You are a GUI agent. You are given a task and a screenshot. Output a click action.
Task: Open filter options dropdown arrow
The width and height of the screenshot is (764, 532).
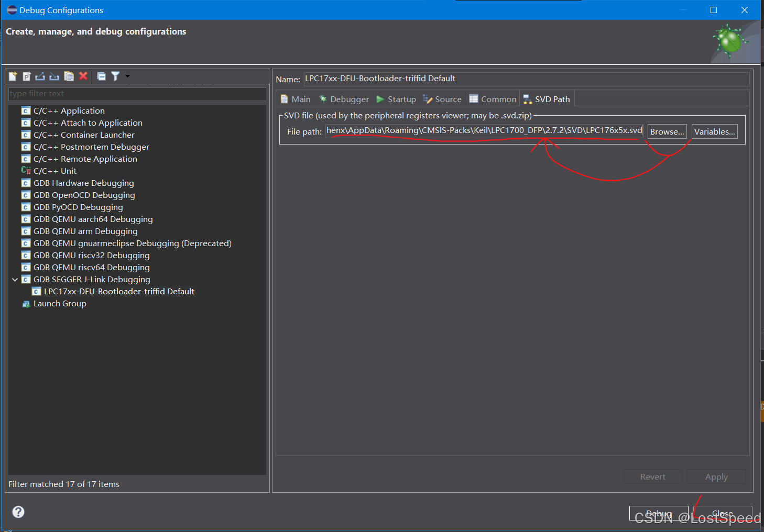[x=127, y=76]
